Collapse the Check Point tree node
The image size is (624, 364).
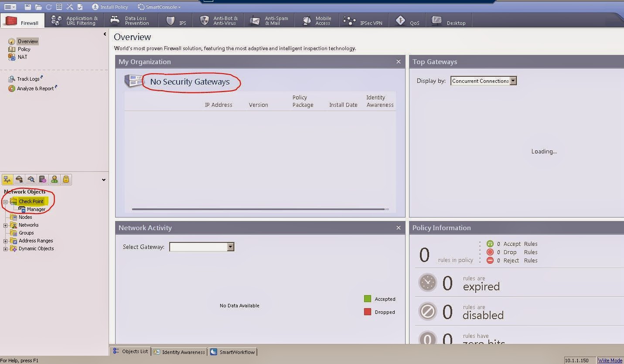click(6, 201)
